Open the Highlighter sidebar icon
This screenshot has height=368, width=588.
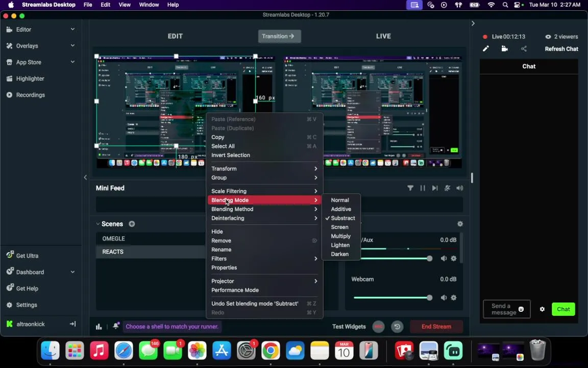[9, 79]
